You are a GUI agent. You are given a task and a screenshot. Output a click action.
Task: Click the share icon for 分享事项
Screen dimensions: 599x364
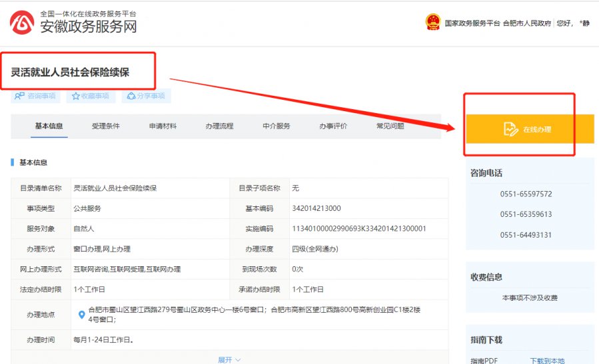coord(131,96)
